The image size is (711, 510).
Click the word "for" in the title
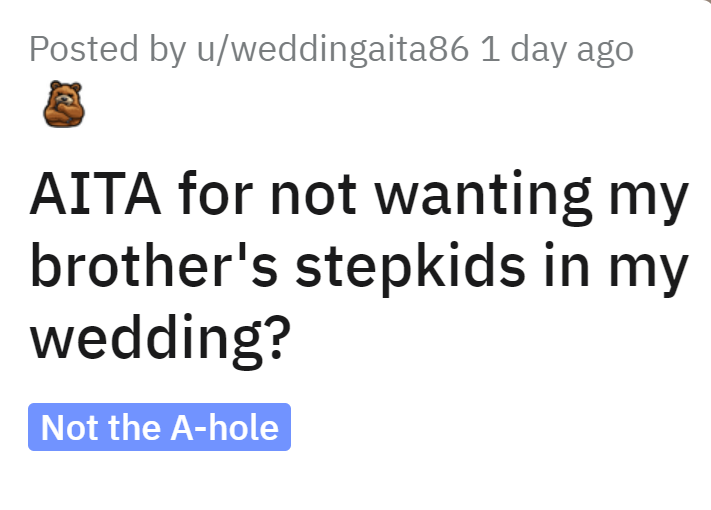pos(220,197)
